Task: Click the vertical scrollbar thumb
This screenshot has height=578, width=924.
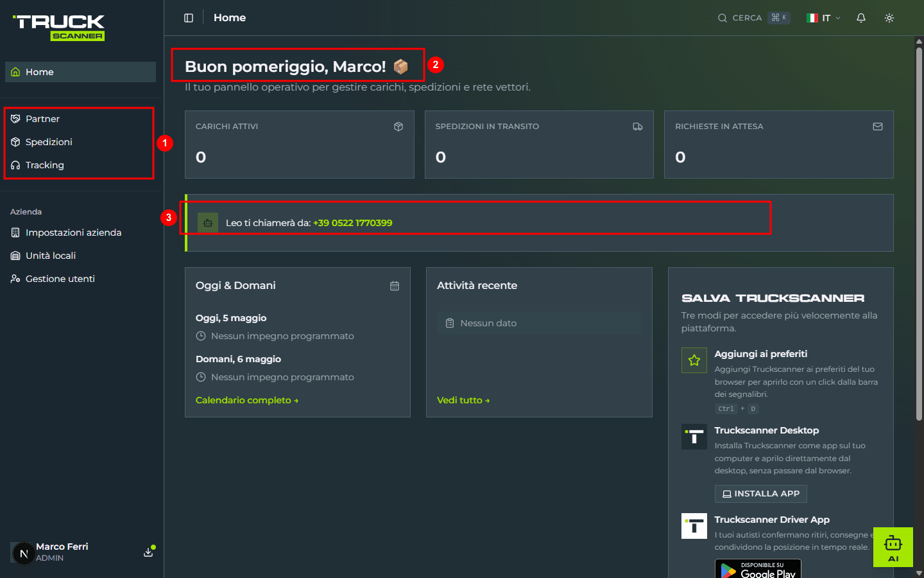Action: click(x=919, y=234)
